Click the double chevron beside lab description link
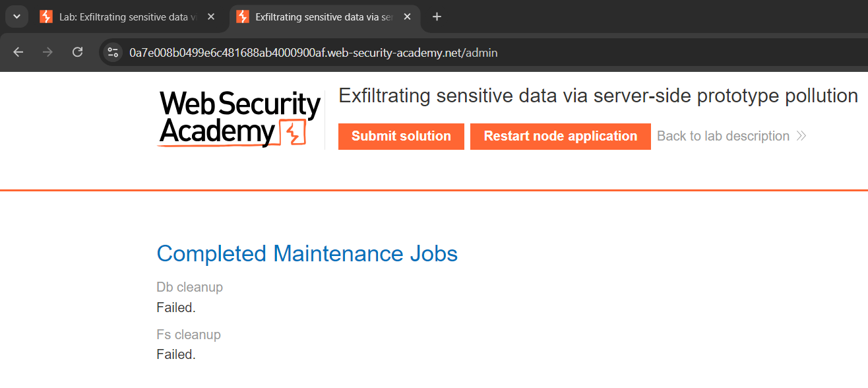Viewport: 868px width, 388px height. (801, 137)
